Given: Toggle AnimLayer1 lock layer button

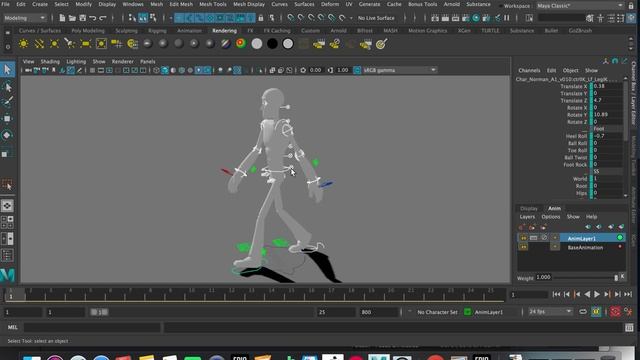Looking at the screenshot, I should (x=533, y=238).
